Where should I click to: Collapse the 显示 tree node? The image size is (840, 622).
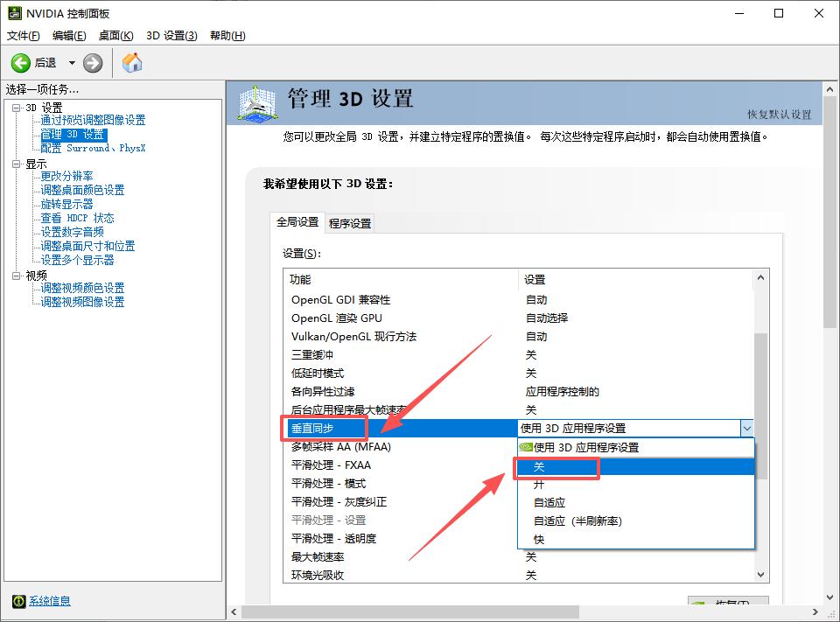click(x=17, y=164)
